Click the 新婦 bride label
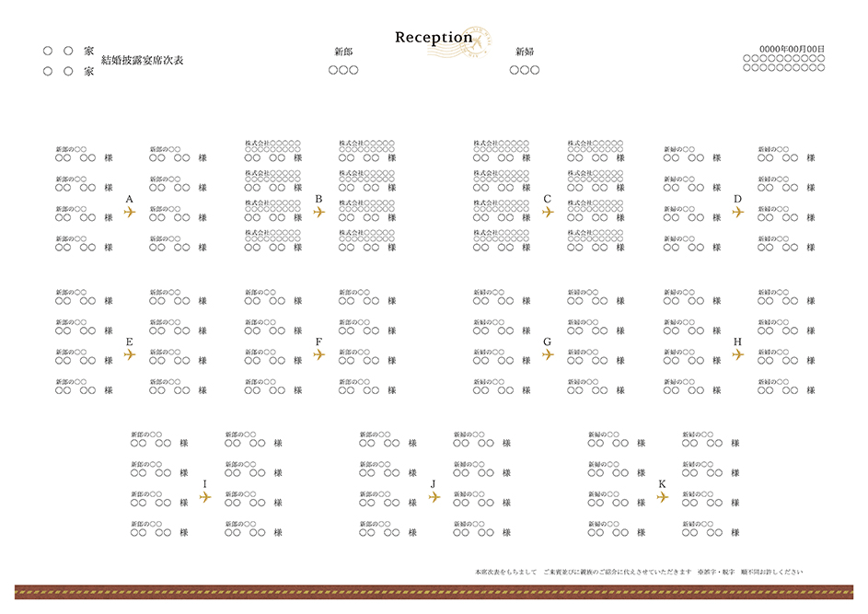The width and height of the screenshot is (868, 614). pyautogui.click(x=525, y=52)
